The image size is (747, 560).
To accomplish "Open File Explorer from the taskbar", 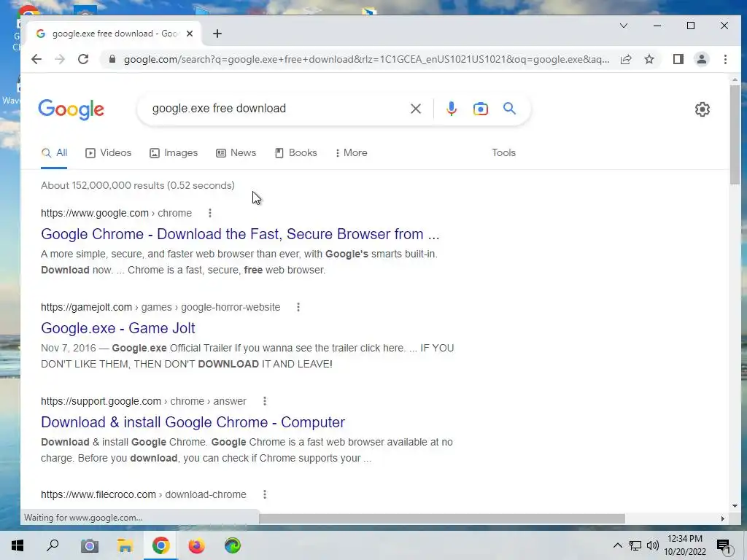I will tap(125, 545).
